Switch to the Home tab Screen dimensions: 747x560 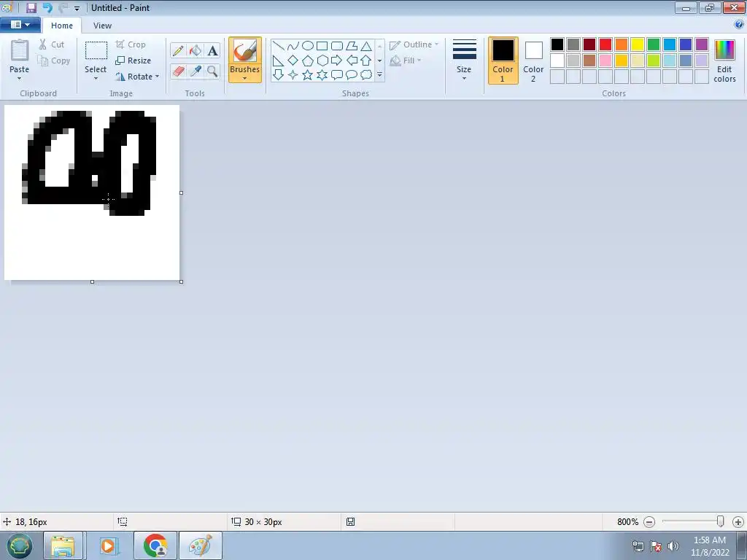pos(62,26)
